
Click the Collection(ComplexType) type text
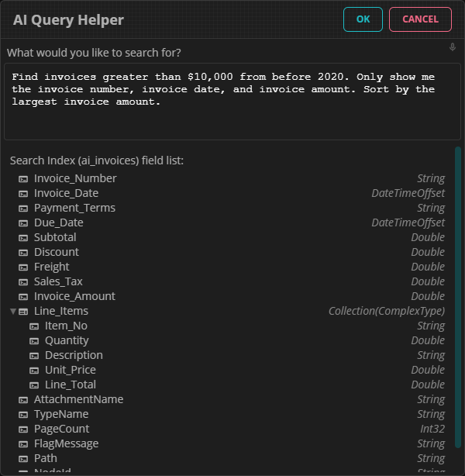tap(387, 311)
